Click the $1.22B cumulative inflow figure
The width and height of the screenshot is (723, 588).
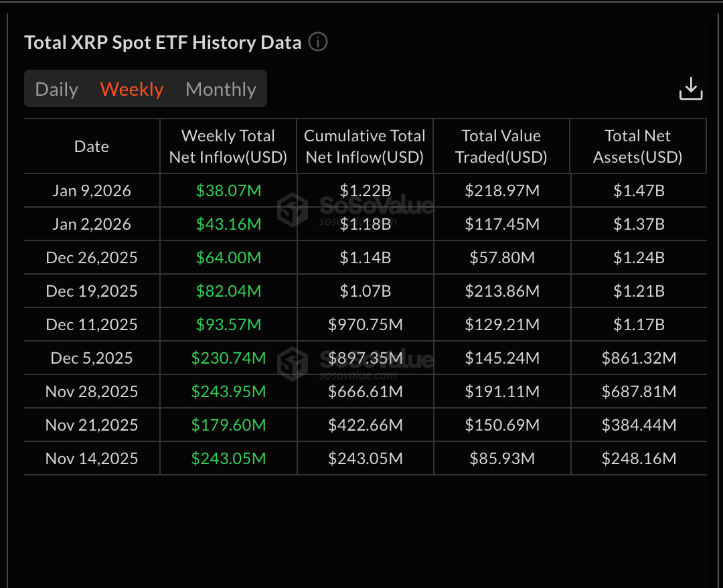click(364, 190)
